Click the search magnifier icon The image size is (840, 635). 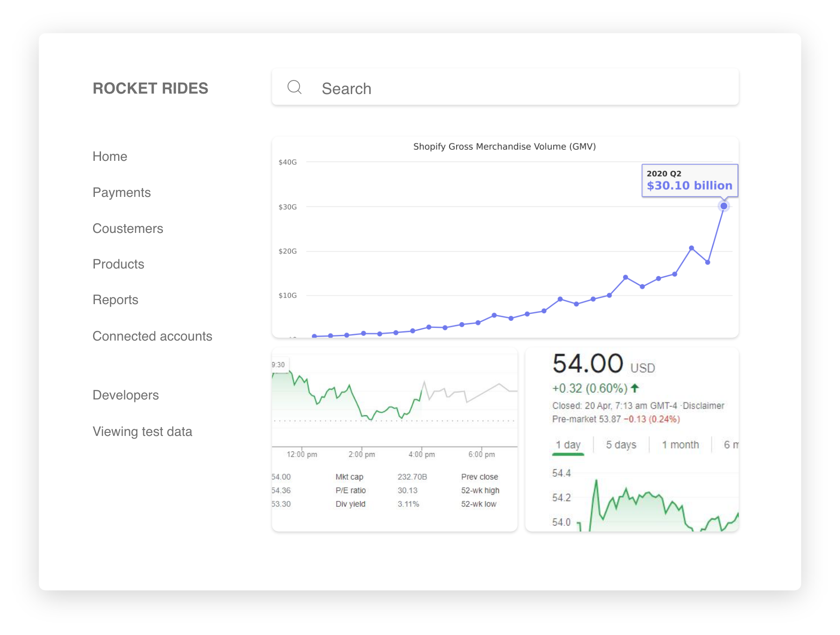294,87
